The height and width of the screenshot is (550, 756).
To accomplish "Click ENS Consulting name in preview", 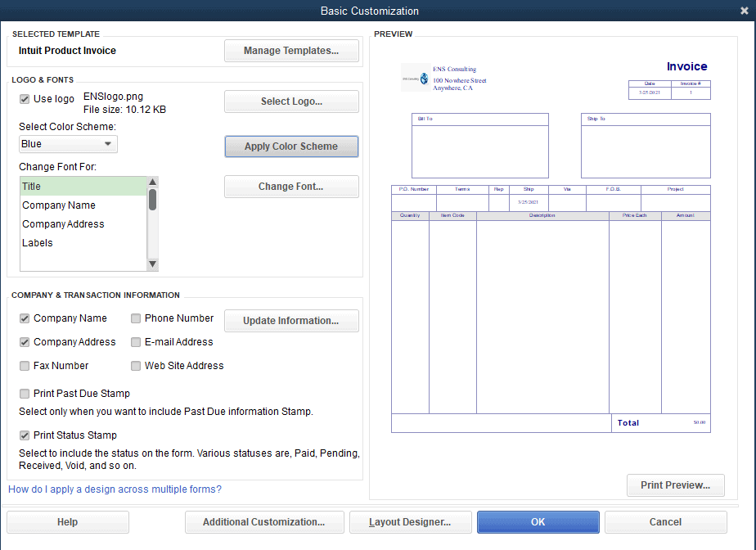I will [454, 69].
